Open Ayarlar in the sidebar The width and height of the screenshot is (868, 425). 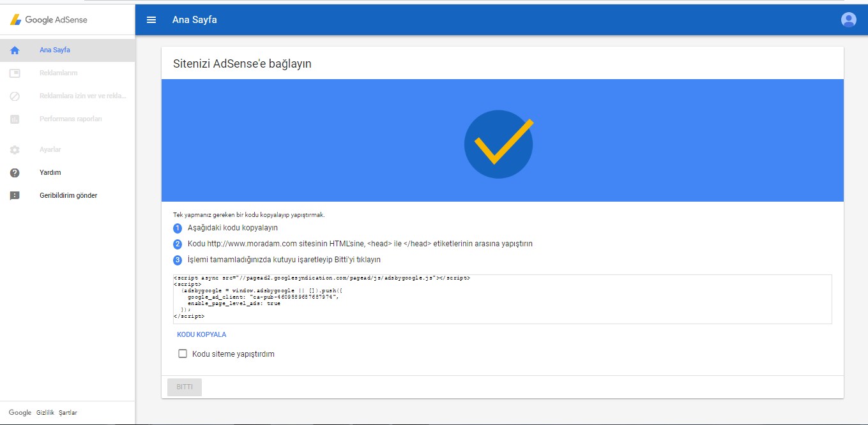67,149
